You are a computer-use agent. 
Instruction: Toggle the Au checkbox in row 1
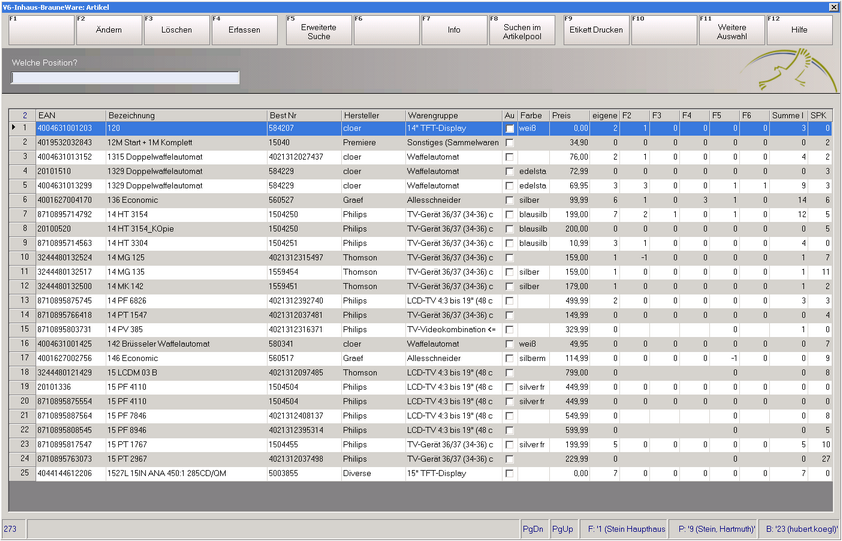510,129
